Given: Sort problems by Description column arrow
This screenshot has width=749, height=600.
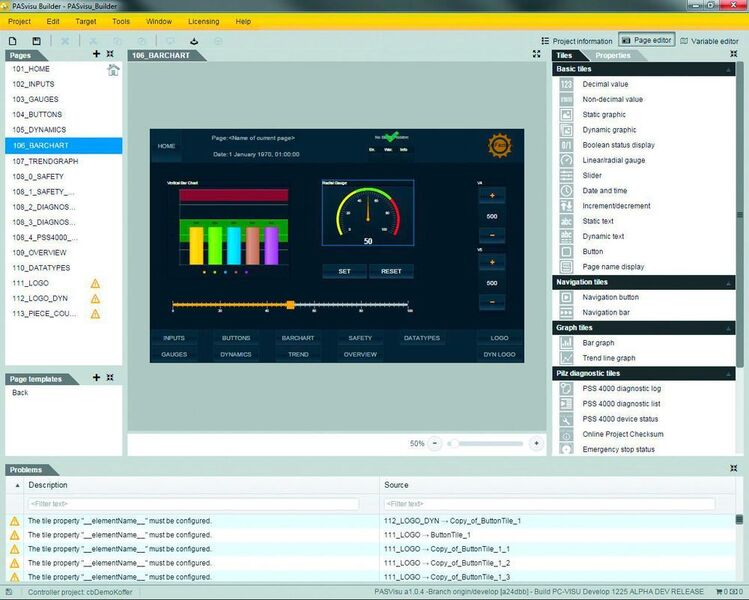Looking at the screenshot, I should tap(18, 485).
